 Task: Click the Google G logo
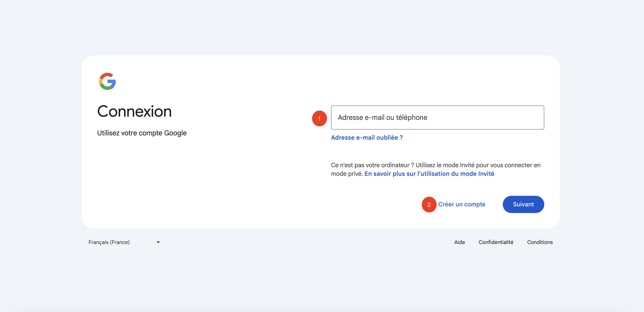pos(107,81)
